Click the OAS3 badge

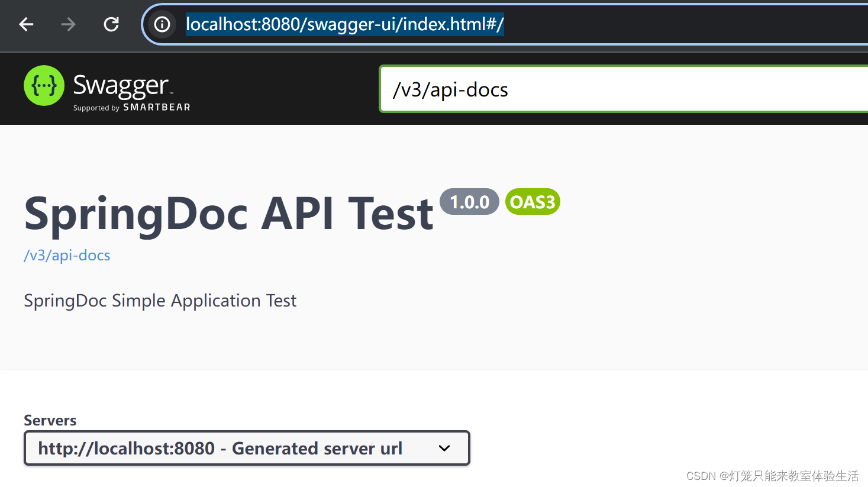point(533,202)
